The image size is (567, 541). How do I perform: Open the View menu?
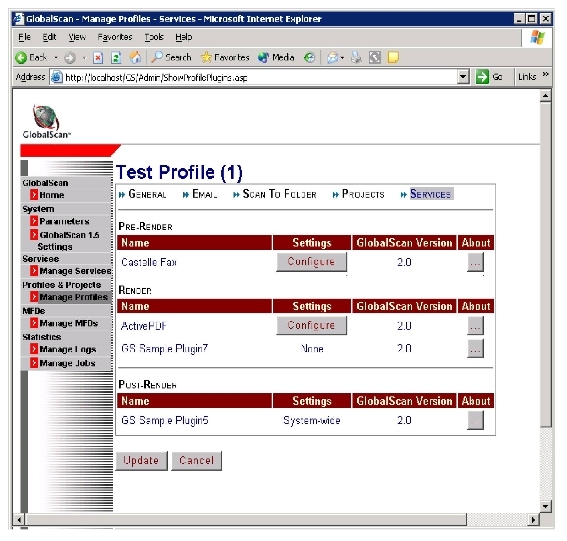pos(77,37)
